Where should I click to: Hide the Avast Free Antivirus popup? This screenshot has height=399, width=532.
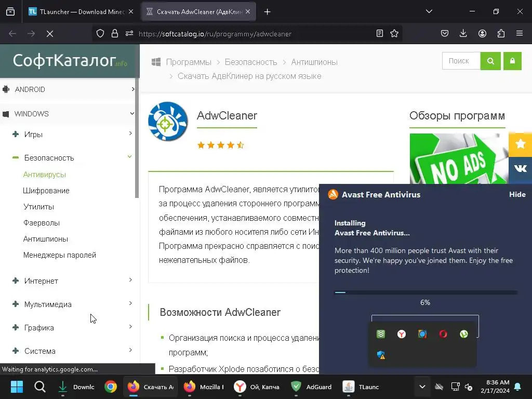pos(517,194)
